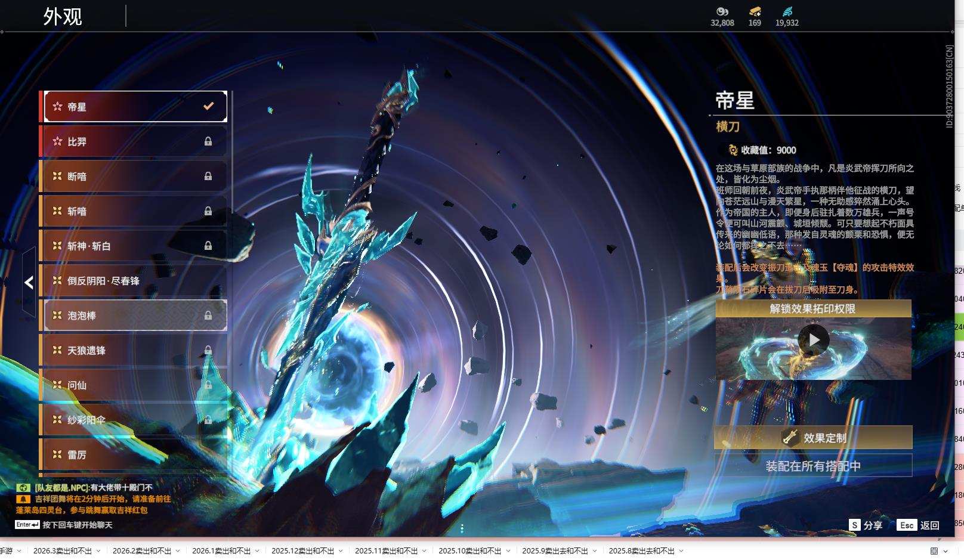Click the star rarity icon beside 帝星
964x560 pixels.
coord(57,106)
